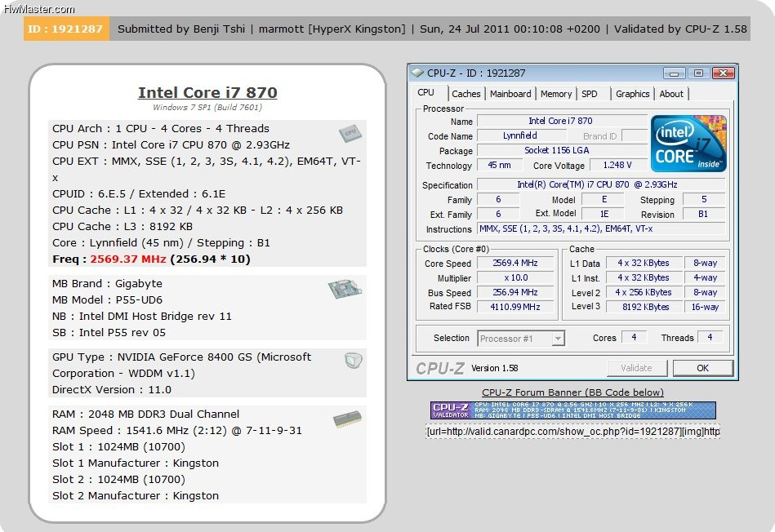Click the Level 3 16-way field
The height and width of the screenshot is (532, 775).
706,307
